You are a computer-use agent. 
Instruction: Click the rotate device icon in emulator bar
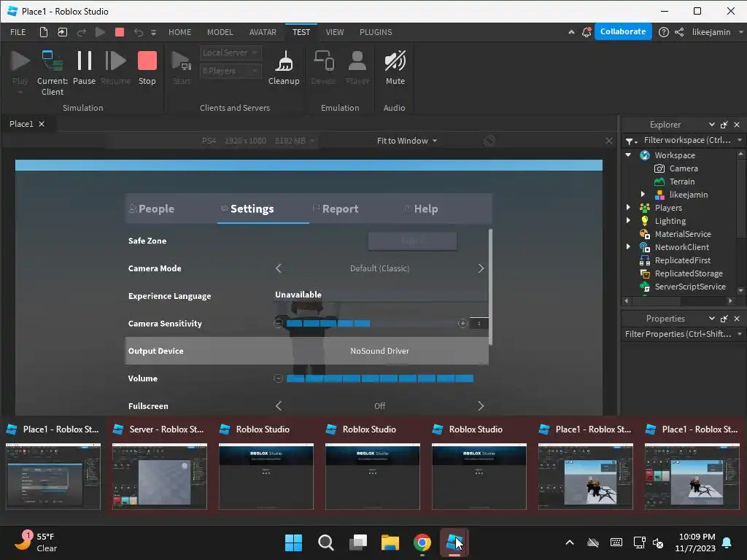click(x=489, y=141)
